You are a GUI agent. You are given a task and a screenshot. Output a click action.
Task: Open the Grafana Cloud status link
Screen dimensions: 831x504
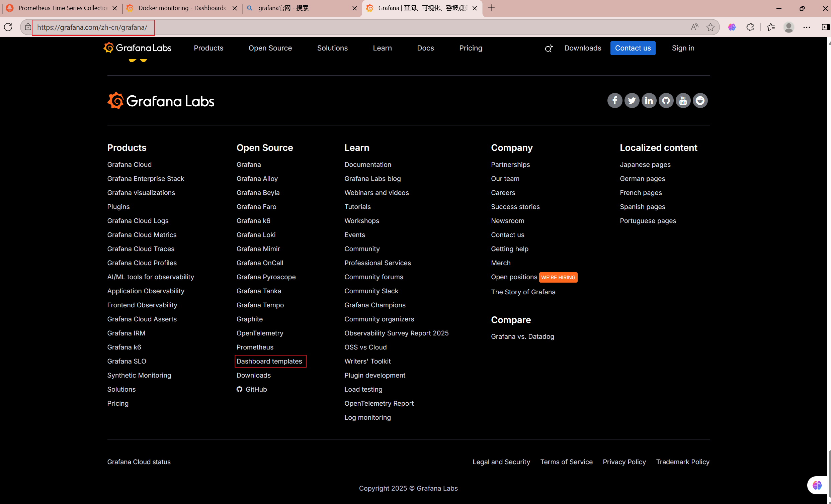click(139, 462)
